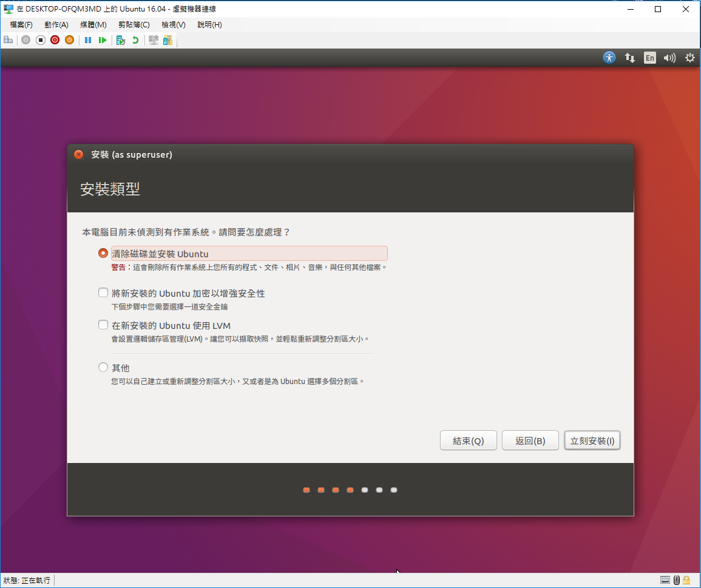The height and width of the screenshot is (588, 701).
Task: Select the 其他 partitioning option
Action: coord(103,367)
